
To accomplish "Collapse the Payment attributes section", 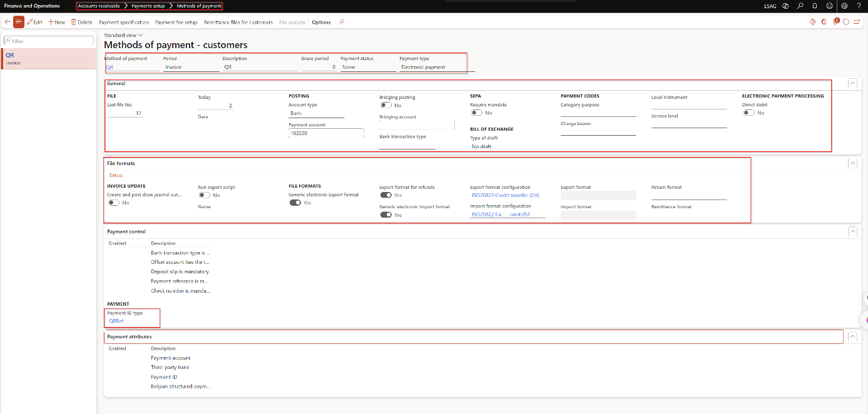I will point(852,336).
